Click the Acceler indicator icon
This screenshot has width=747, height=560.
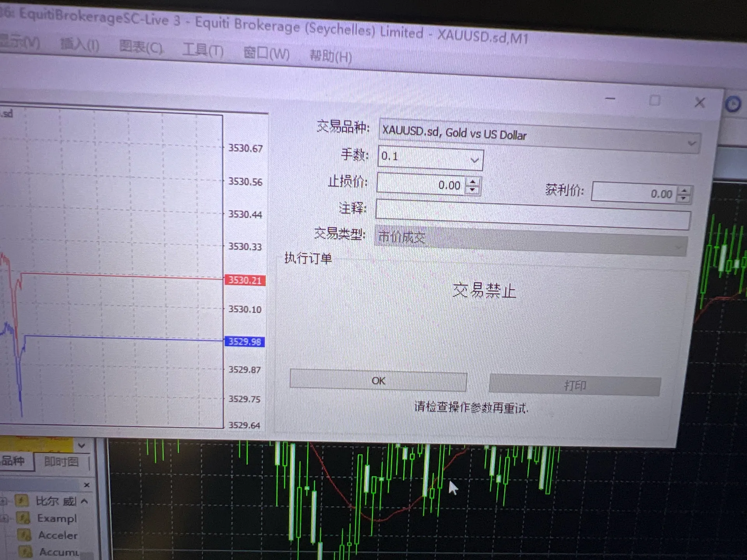pyautogui.click(x=25, y=535)
